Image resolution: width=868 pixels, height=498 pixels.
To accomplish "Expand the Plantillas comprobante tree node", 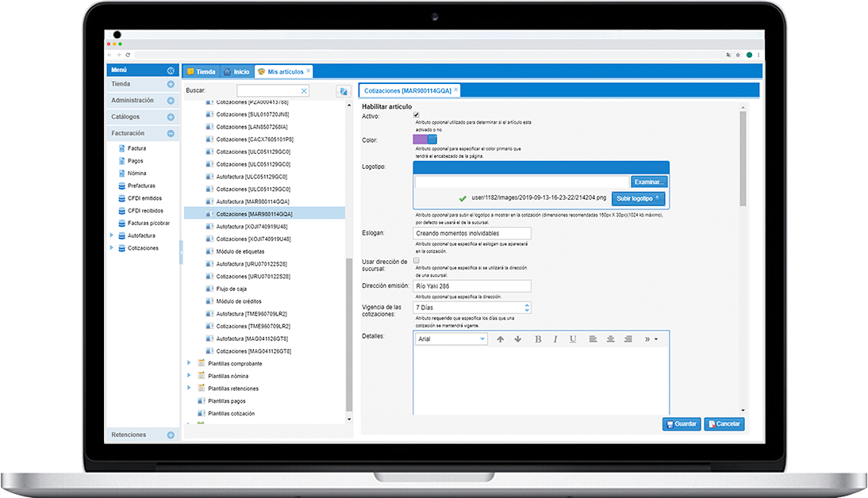I will [189, 363].
